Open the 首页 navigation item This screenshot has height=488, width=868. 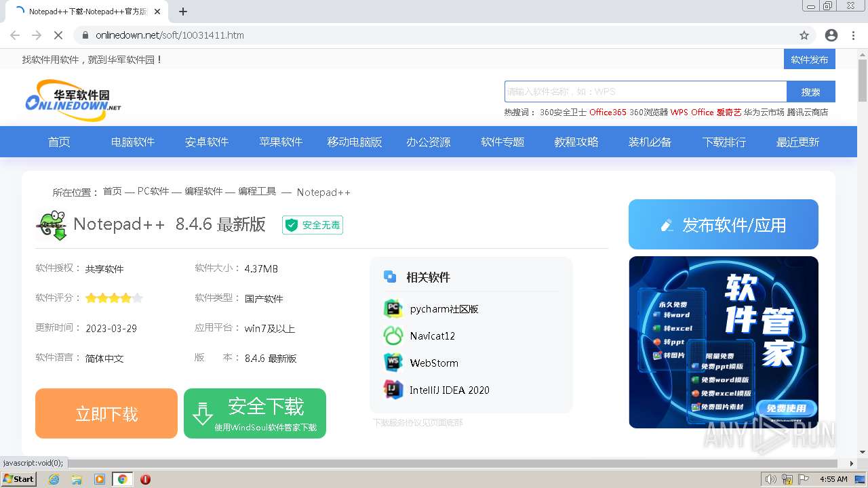point(59,142)
